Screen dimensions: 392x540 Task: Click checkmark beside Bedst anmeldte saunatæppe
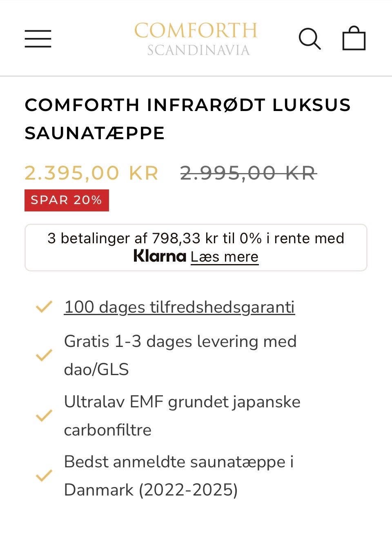click(44, 476)
